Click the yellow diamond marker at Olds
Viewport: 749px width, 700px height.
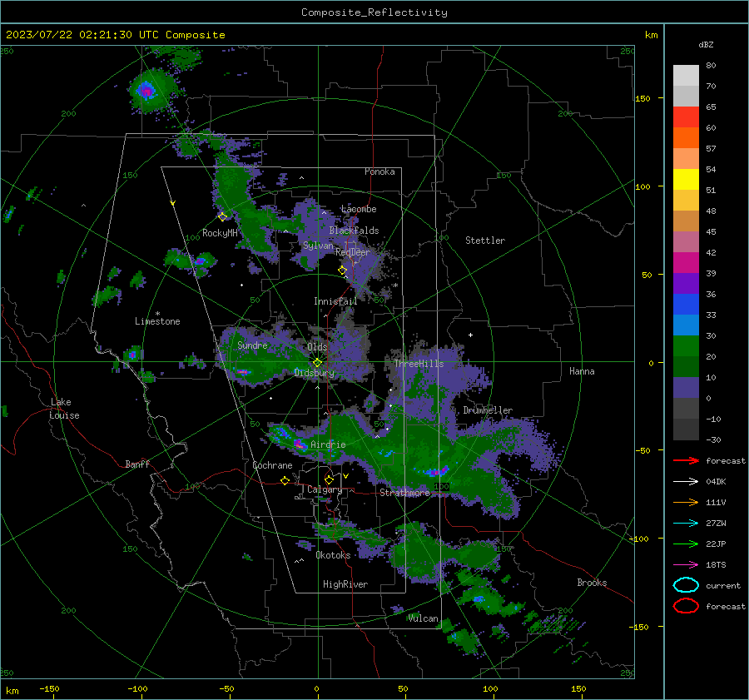point(317,363)
